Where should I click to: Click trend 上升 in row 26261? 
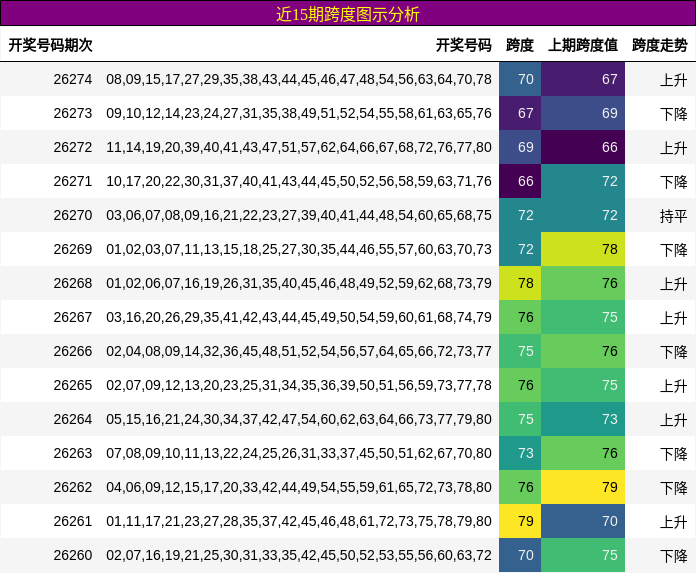674,522
